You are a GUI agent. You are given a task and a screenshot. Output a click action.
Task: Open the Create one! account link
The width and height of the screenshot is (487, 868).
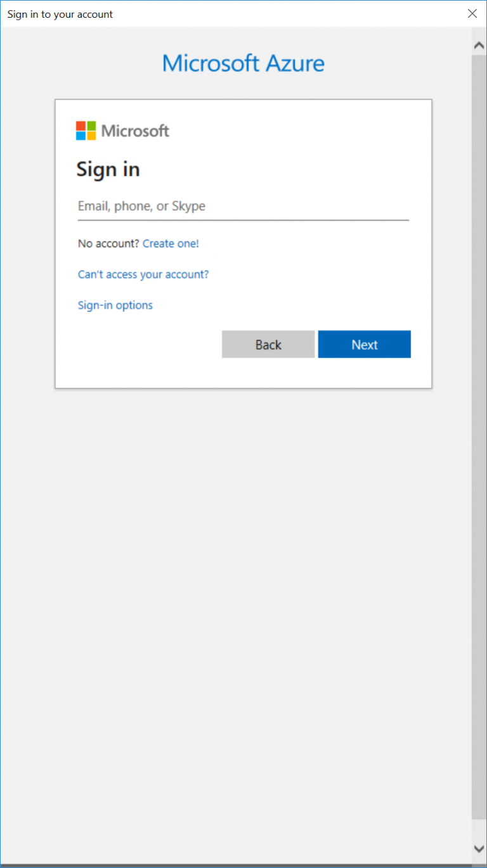(x=170, y=243)
